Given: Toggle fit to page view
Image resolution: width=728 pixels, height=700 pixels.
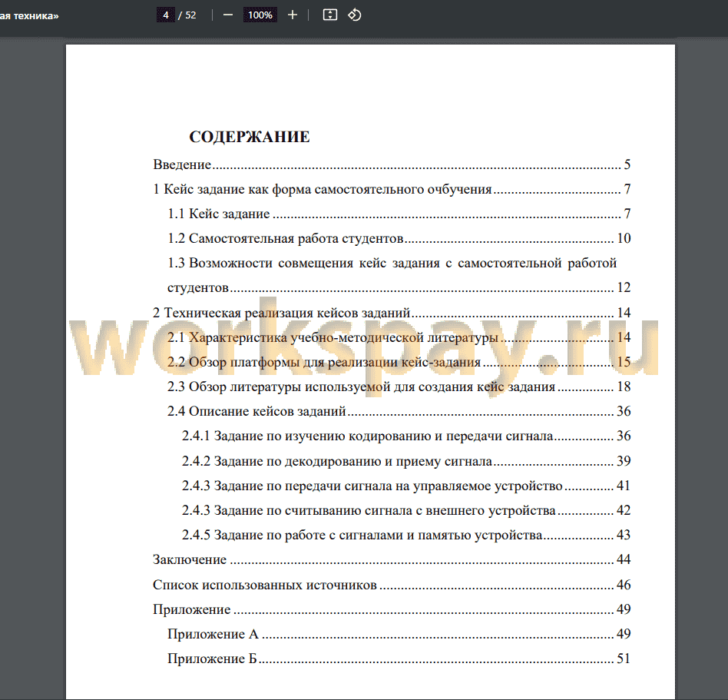Looking at the screenshot, I should pos(329,15).
